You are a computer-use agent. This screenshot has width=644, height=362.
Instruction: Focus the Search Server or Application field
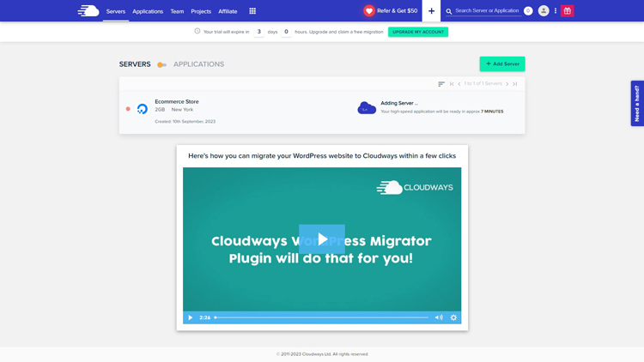click(x=488, y=10)
